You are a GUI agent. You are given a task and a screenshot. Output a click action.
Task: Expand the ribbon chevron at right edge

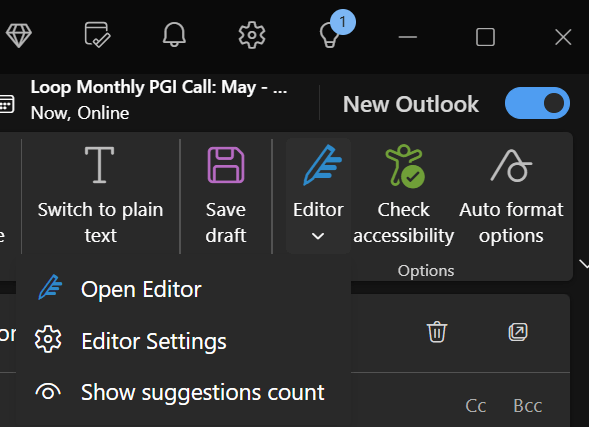click(584, 264)
